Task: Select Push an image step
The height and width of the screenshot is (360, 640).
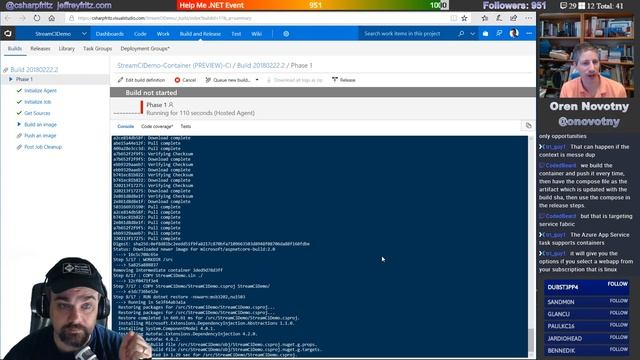Action: pos(40,136)
